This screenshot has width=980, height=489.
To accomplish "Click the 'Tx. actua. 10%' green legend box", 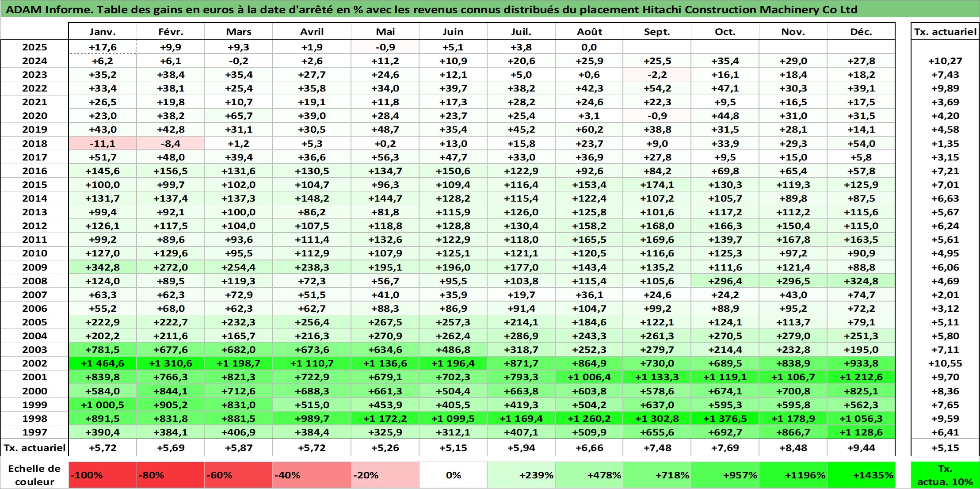I will point(945,475).
